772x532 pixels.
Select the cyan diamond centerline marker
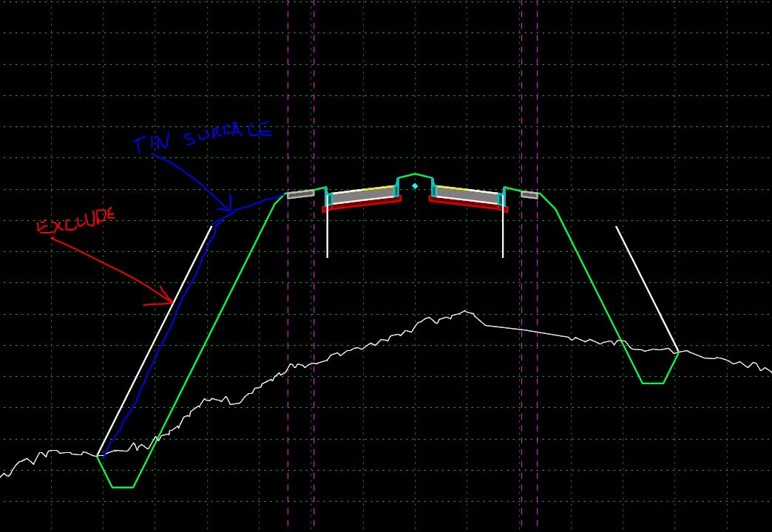point(415,186)
